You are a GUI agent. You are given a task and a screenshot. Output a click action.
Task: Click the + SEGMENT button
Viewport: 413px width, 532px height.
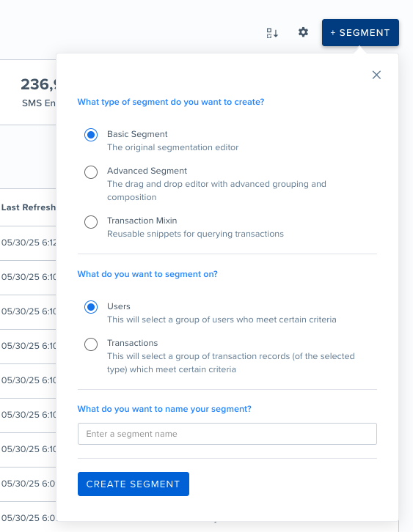(360, 32)
